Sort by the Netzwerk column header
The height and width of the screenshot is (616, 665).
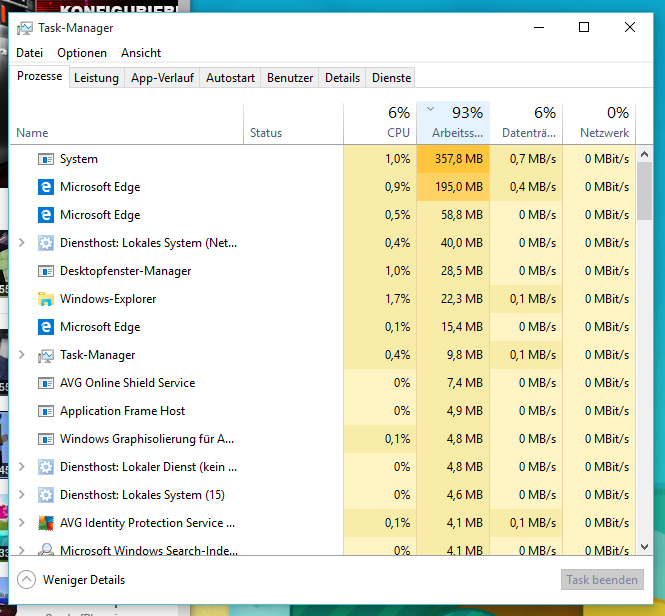pyautogui.click(x=599, y=123)
